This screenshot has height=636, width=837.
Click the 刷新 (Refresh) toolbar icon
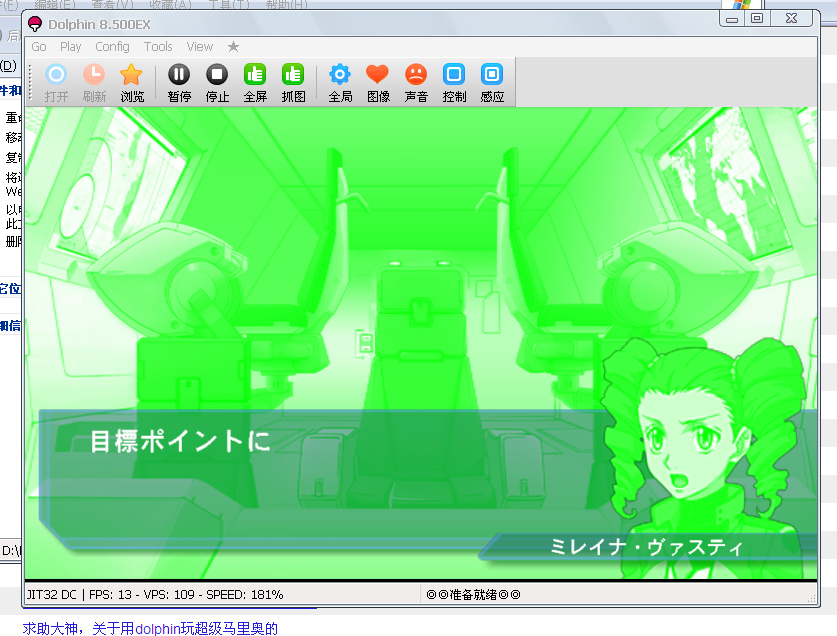pos(94,82)
